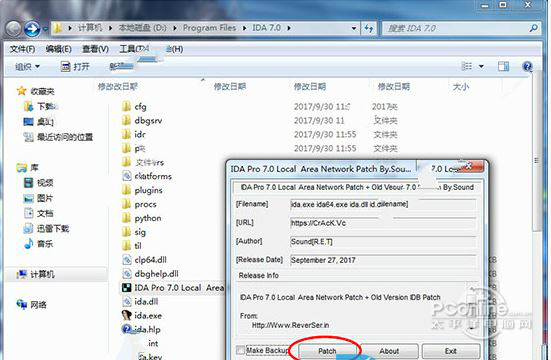Select 收藏夹 favorites in navigation pane

tap(35, 91)
